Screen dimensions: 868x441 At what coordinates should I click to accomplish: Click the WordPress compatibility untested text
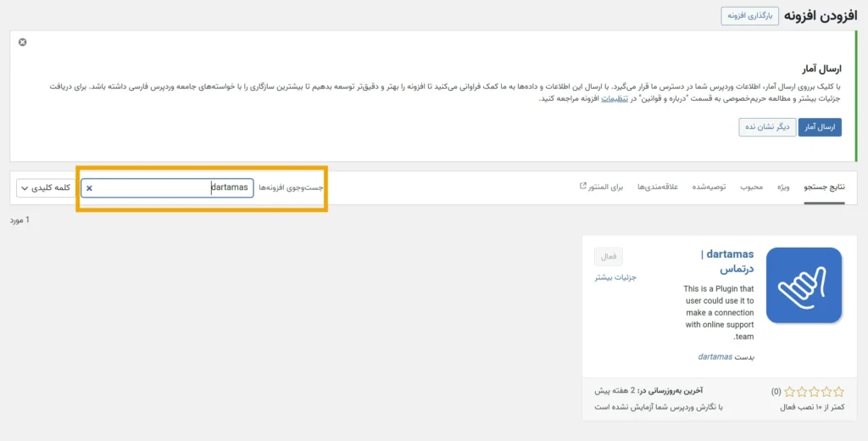click(659, 407)
